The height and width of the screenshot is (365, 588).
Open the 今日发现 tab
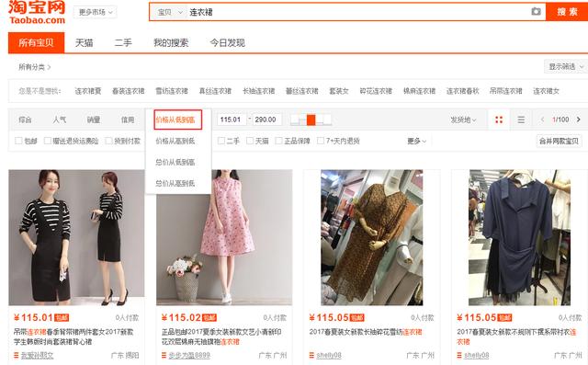(227, 43)
